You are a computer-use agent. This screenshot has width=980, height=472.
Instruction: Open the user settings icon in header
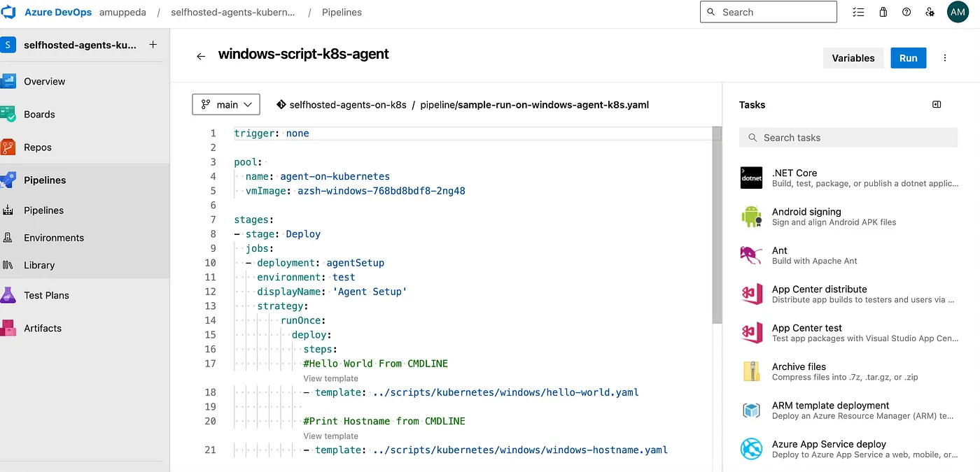coord(930,12)
